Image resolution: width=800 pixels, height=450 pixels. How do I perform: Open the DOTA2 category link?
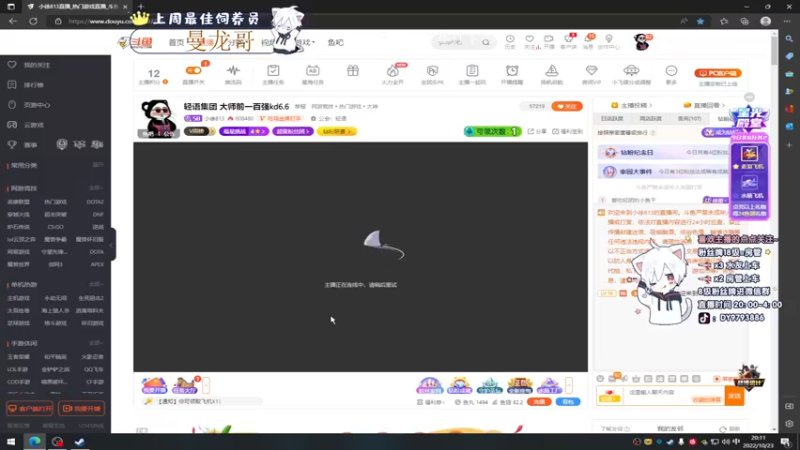[x=95, y=202]
